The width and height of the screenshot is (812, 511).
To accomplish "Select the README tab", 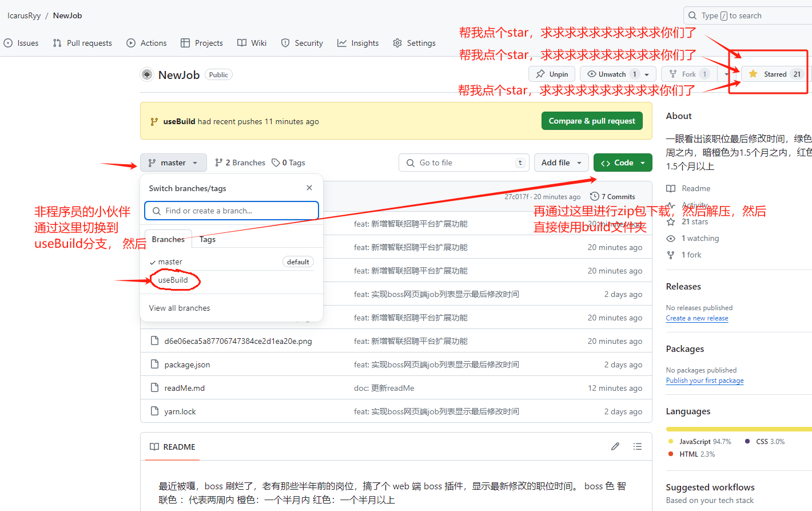I will pos(172,447).
